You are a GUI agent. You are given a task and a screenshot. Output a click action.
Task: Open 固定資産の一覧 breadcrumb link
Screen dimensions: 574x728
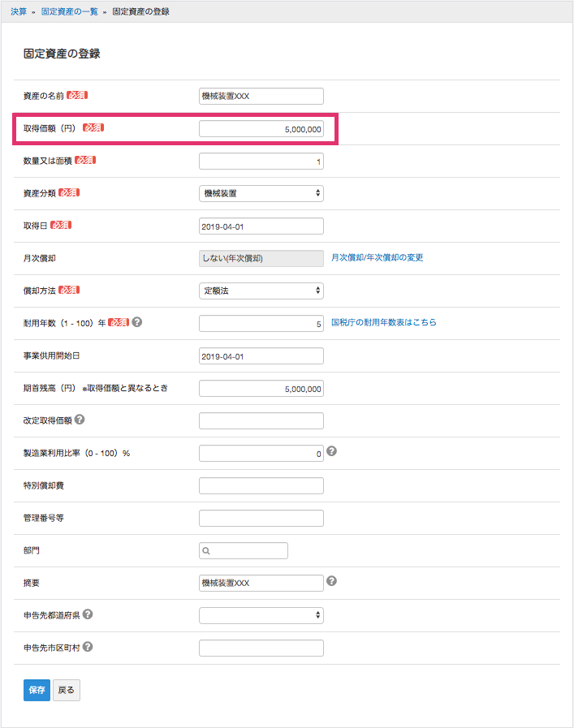coord(70,12)
